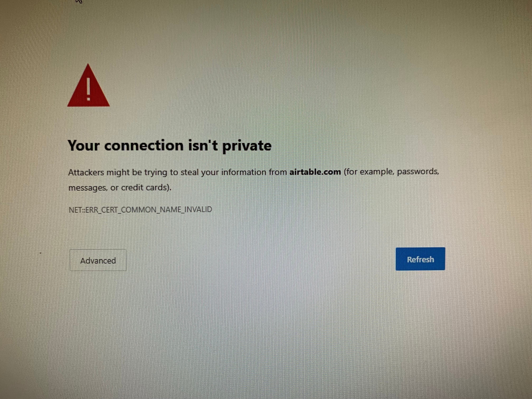Click the NET::ERR_CERT_COMMON_NAME_INVALID error code
This screenshot has height=399, width=532.
tap(141, 210)
